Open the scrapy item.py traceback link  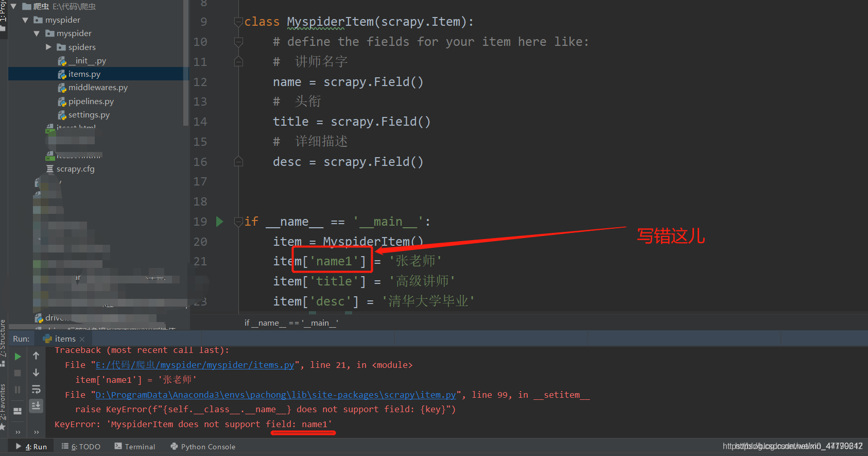click(276, 395)
